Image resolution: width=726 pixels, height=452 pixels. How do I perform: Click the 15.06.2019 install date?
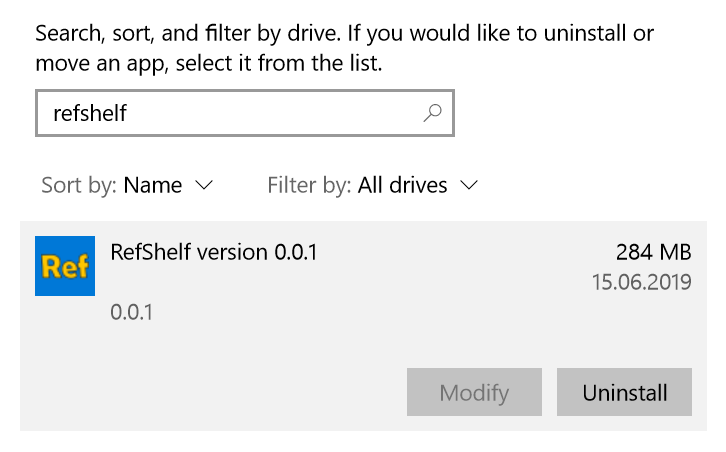coord(641,282)
